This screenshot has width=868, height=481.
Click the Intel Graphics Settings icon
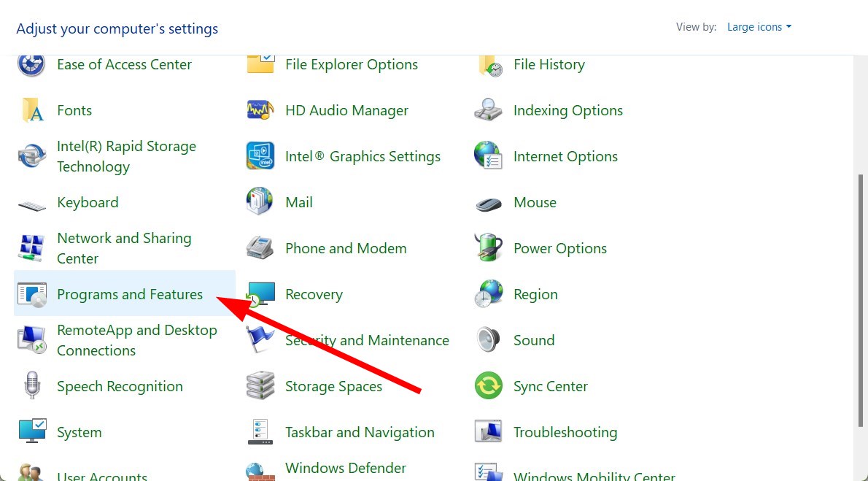pyautogui.click(x=260, y=156)
